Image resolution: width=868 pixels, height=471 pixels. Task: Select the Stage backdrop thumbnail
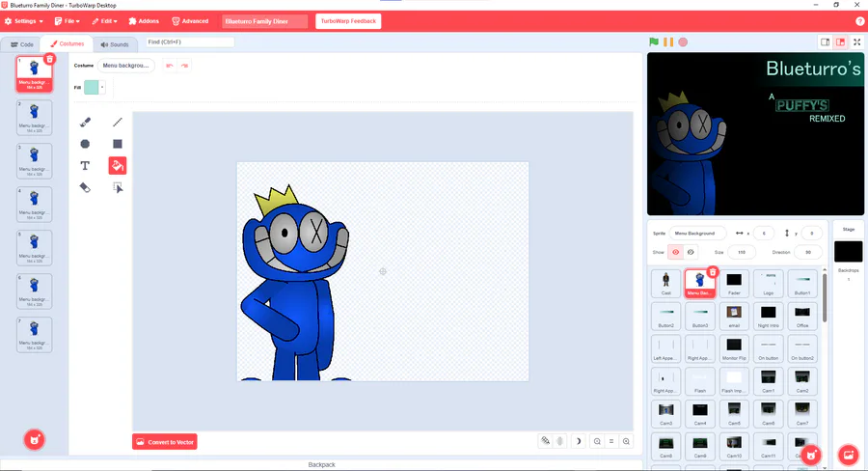848,252
